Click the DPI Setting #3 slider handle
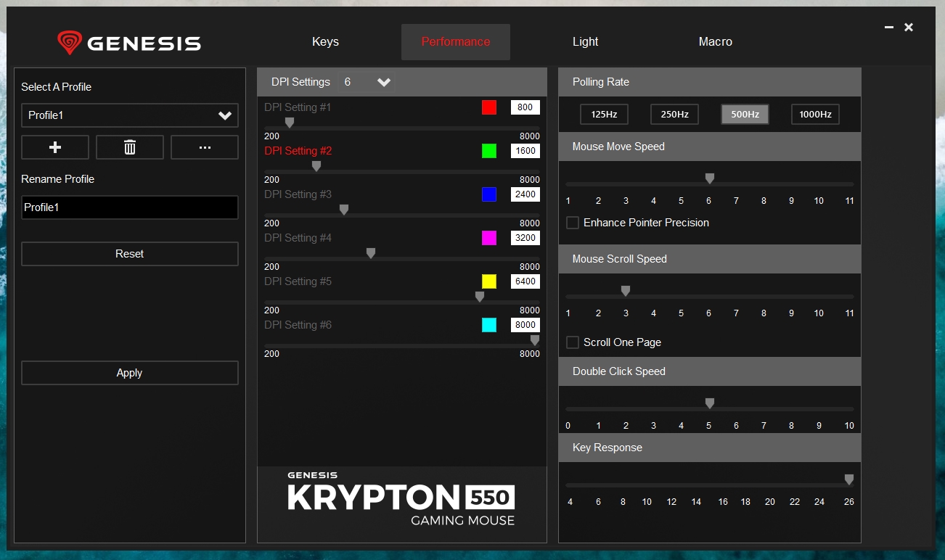This screenshot has width=945, height=560. click(x=344, y=210)
